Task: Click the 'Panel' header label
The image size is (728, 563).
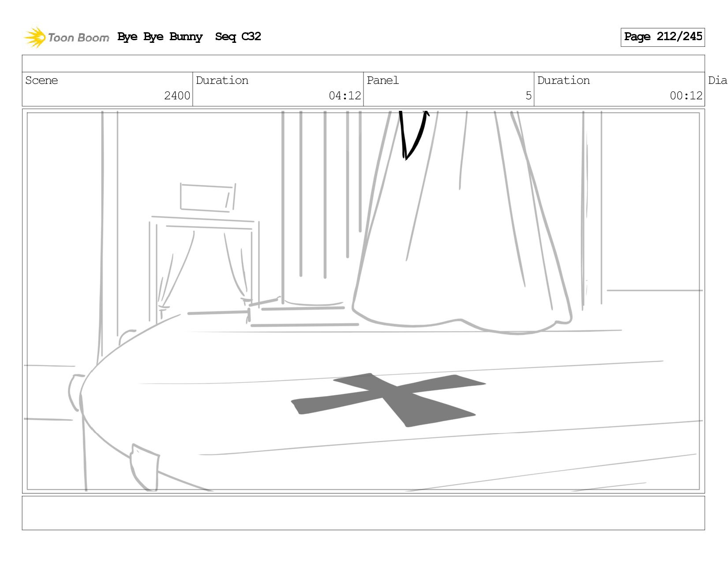Action: click(x=383, y=80)
